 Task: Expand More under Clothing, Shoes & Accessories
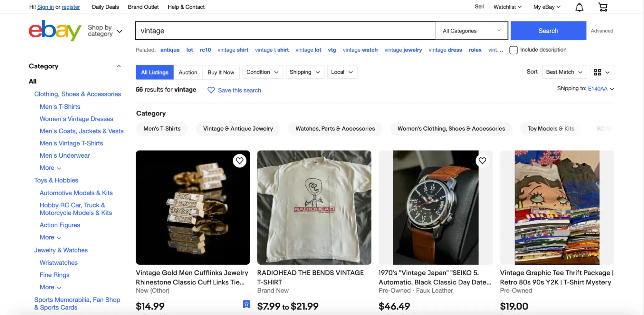click(x=50, y=168)
